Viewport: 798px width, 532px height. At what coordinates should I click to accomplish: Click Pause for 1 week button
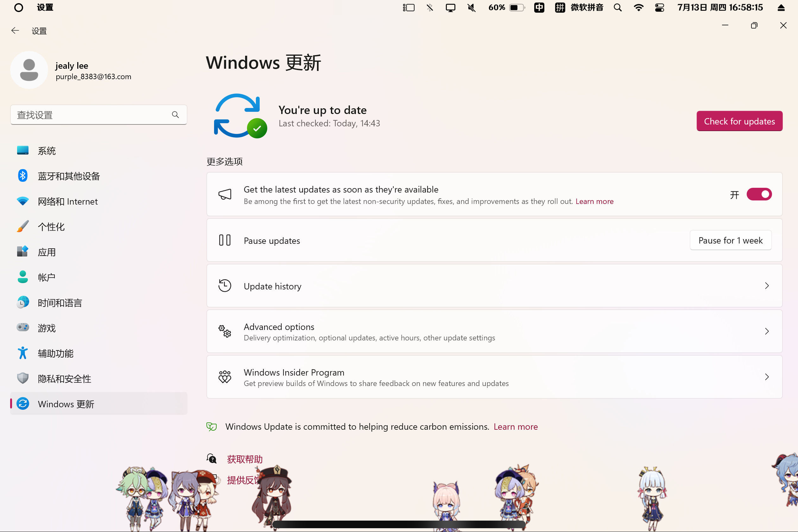click(x=731, y=240)
